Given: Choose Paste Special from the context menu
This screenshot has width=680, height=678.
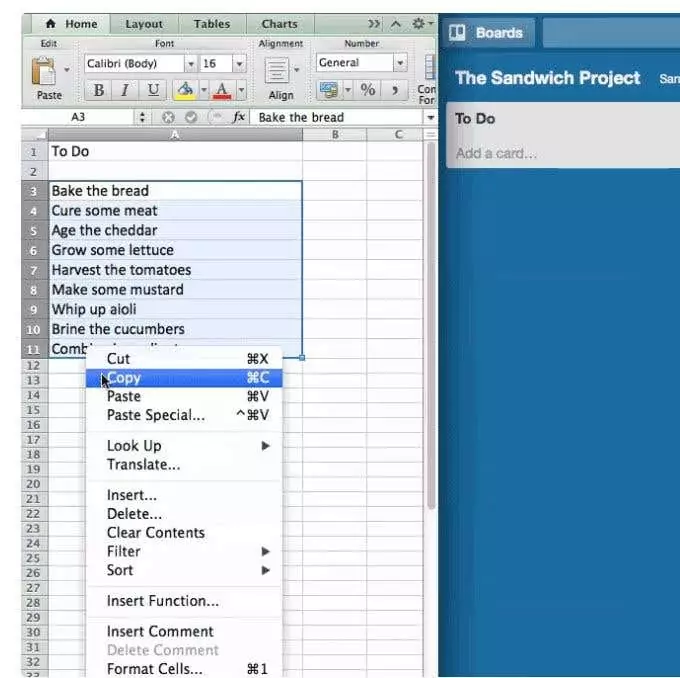Looking at the screenshot, I should pos(184,415).
